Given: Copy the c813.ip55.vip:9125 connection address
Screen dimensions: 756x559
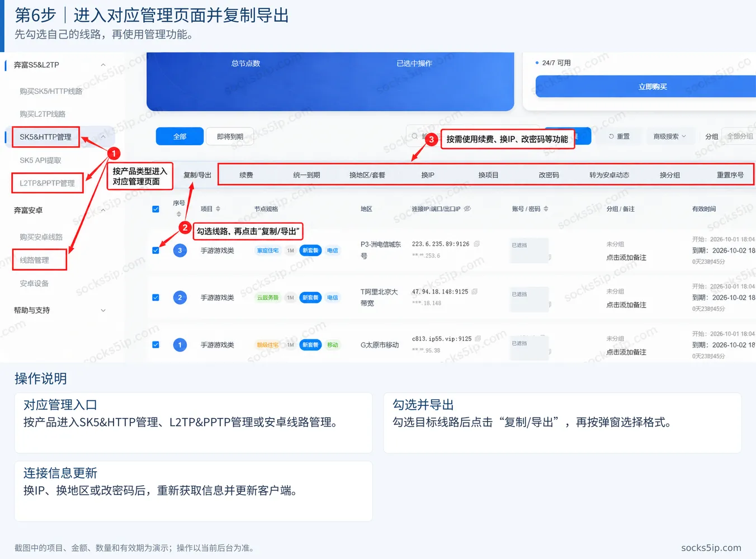Looking at the screenshot, I should [478, 339].
